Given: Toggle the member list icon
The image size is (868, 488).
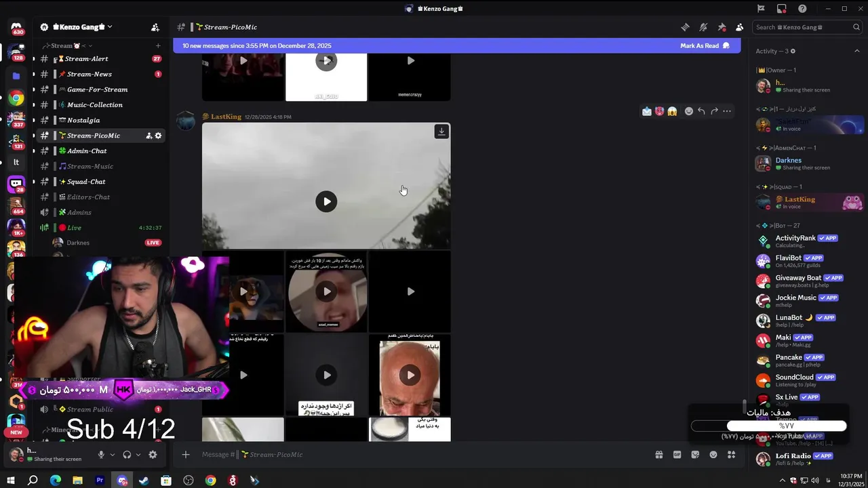Looking at the screenshot, I should point(739,27).
